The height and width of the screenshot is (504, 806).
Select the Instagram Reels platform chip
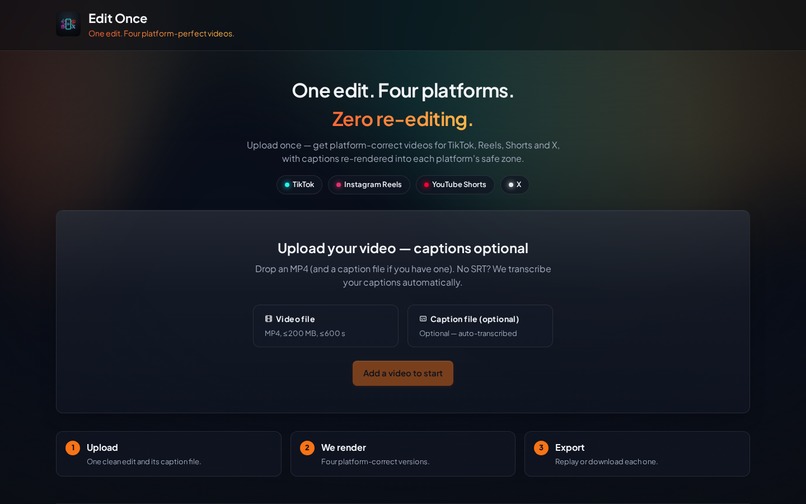tap(369, 185)
